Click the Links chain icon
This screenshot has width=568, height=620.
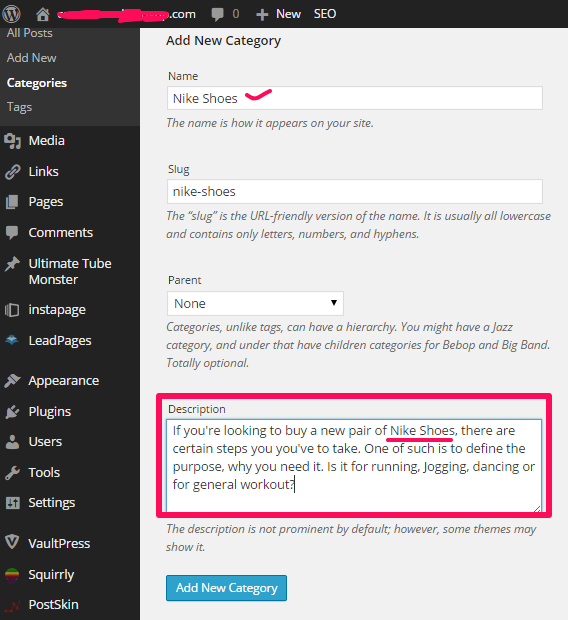12,172
